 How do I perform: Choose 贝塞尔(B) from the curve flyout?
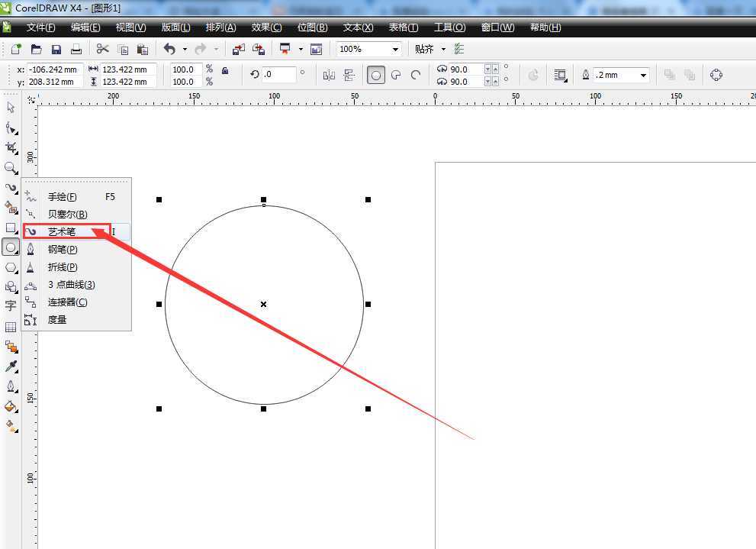[x=67, y=214]
